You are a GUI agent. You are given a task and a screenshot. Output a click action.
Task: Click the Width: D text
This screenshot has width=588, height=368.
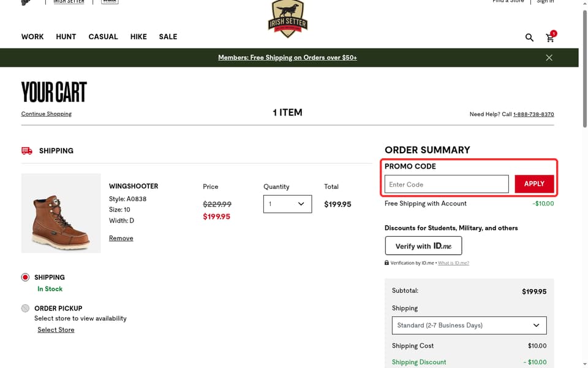pos(121,220)
